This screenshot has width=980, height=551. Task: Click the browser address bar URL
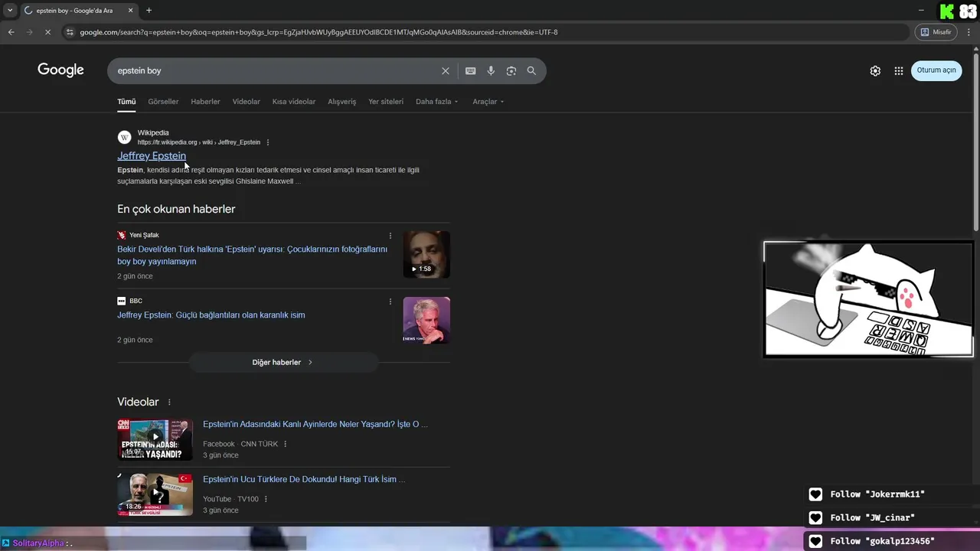tap(318, 32)
